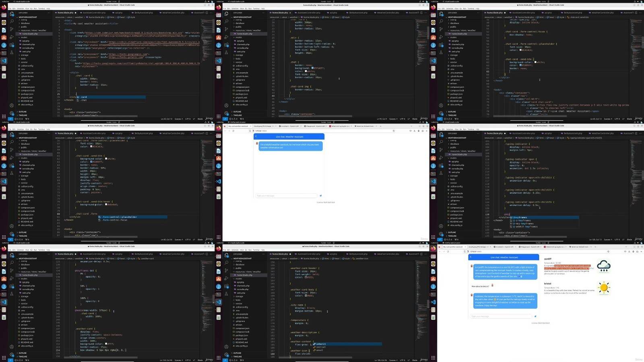Open new tab in browser with one chat message
This screenshot has height=362, width=644.
(x=380, y=126)
